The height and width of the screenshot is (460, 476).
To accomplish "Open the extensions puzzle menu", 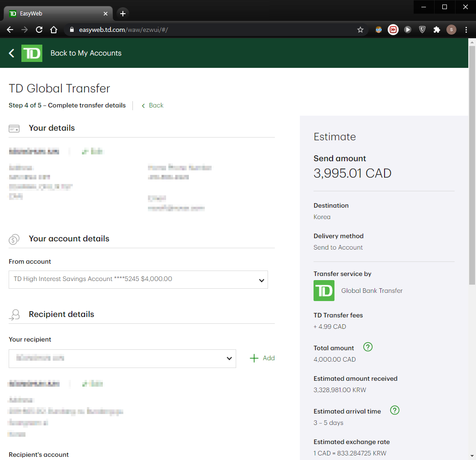I will click(437, 30).
